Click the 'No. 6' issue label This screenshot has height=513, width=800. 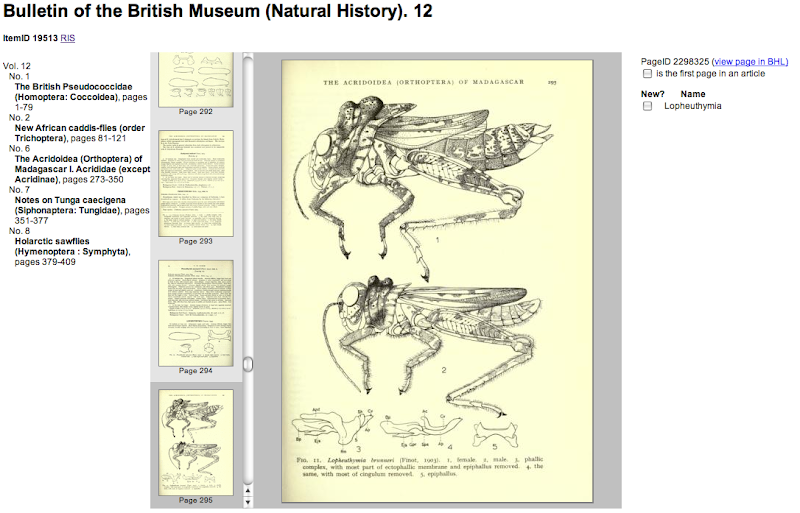click(x=19, y=149)
